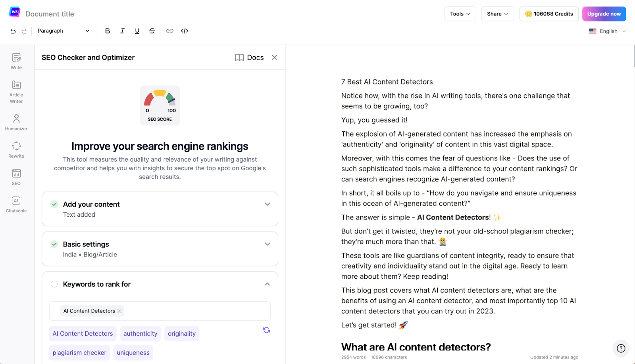The width and height of the screenshot is (635, 364).
Task: Click the code block icon
Action: pos(184,31)
